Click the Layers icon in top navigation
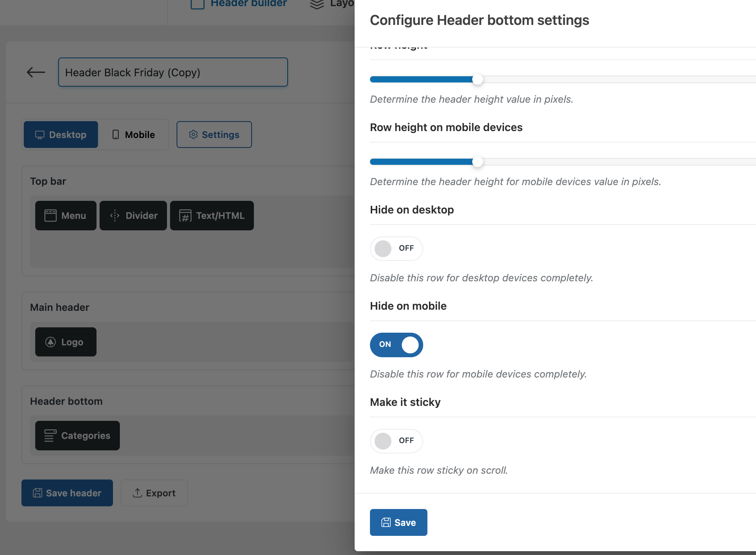The height and width of the screenshot is (555, 756). click(x=317, y=4)
